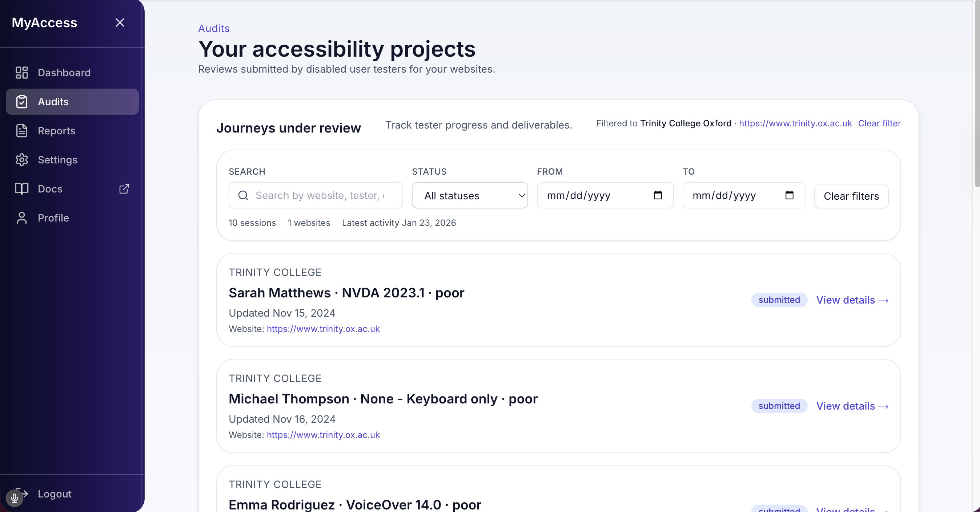Open Reports via its chart icon

click(x=22, y=131)
